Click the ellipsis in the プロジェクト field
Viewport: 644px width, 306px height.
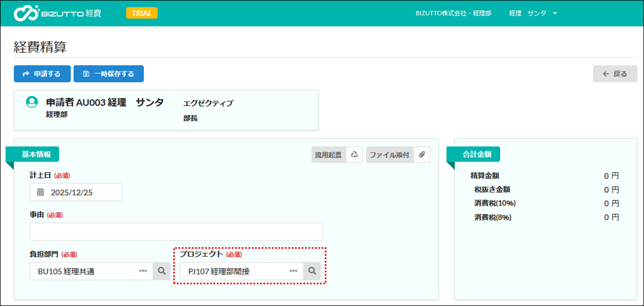coord(294,271)
